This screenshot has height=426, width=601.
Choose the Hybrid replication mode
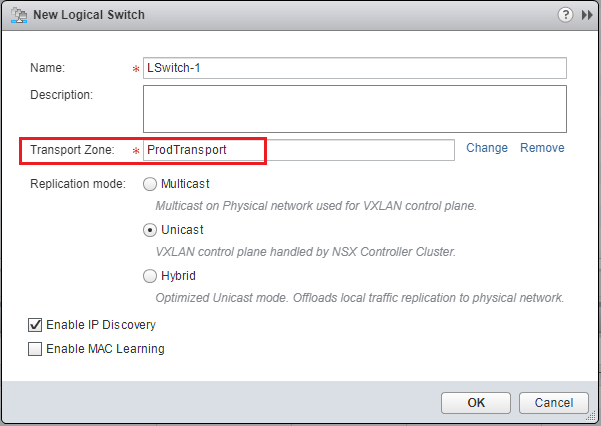151,276
